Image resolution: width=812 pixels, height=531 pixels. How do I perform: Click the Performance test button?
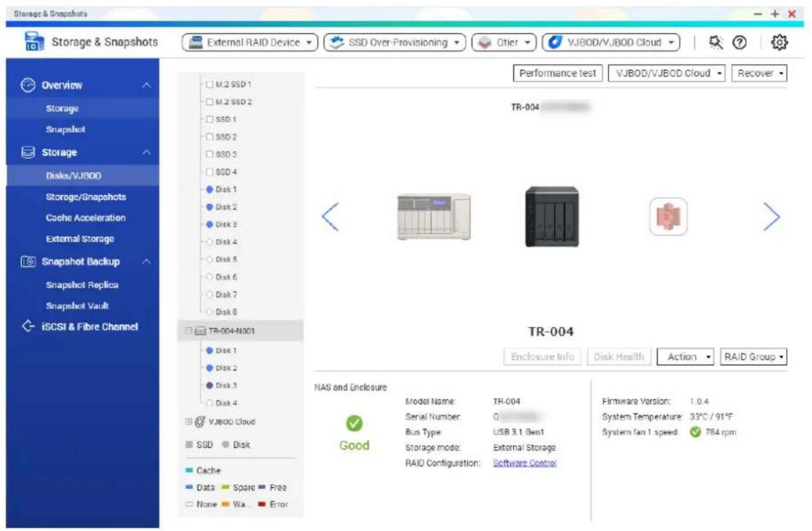click(558, 73)
